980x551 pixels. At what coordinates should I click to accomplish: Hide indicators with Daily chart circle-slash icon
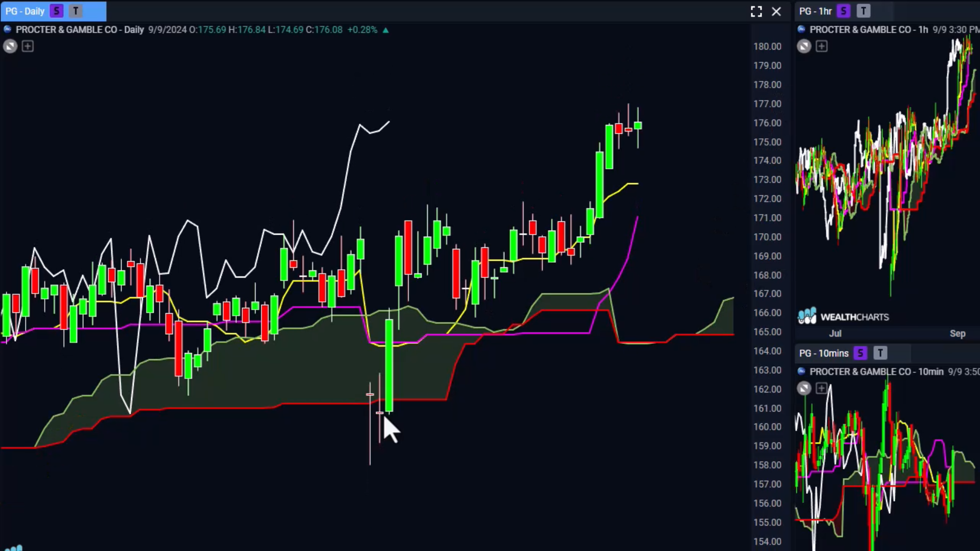coord(10,46)
